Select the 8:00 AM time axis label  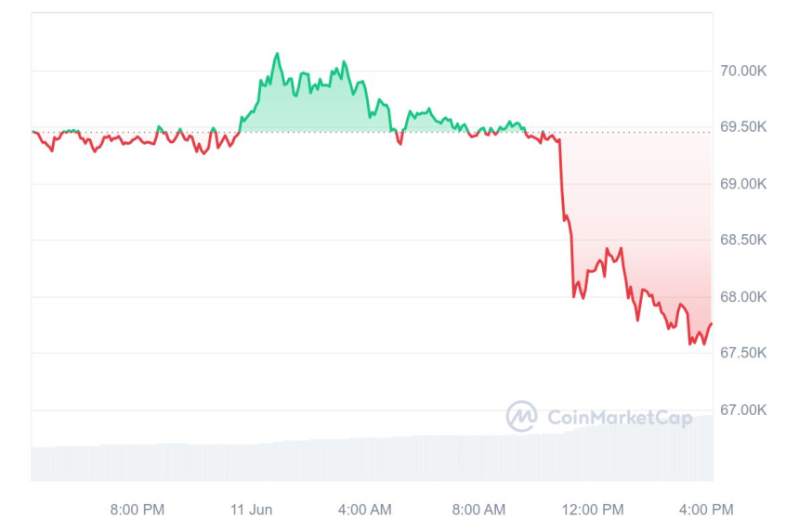[x=478, y=509]
